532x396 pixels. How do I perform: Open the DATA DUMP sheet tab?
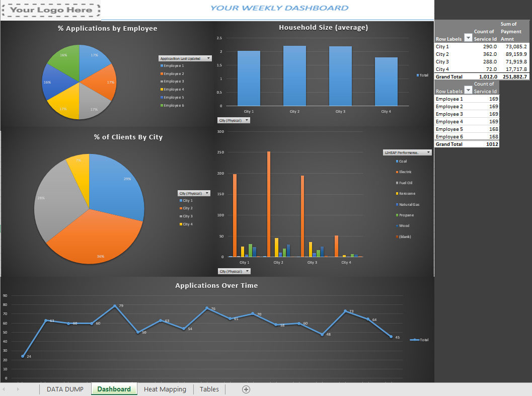pos(65,389)
